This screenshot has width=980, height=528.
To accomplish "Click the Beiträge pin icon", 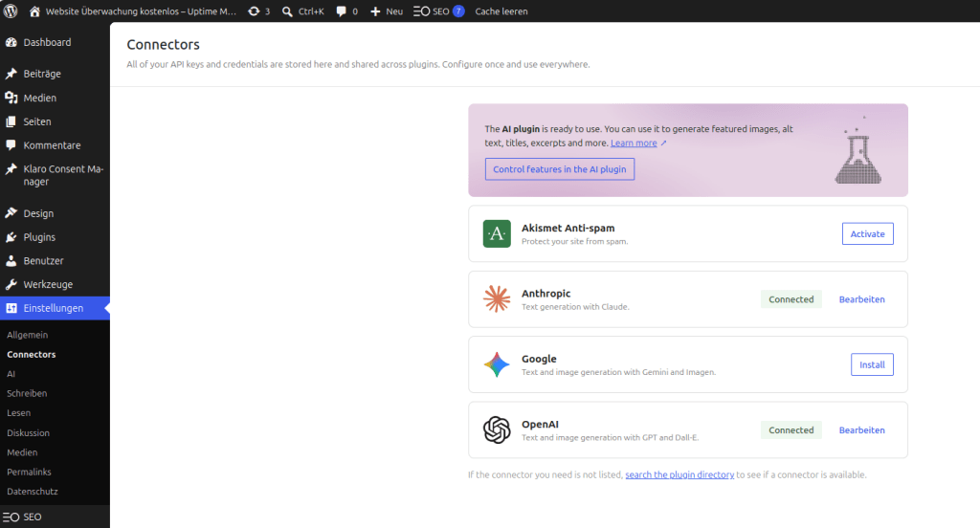I will [x=11, y=74].
